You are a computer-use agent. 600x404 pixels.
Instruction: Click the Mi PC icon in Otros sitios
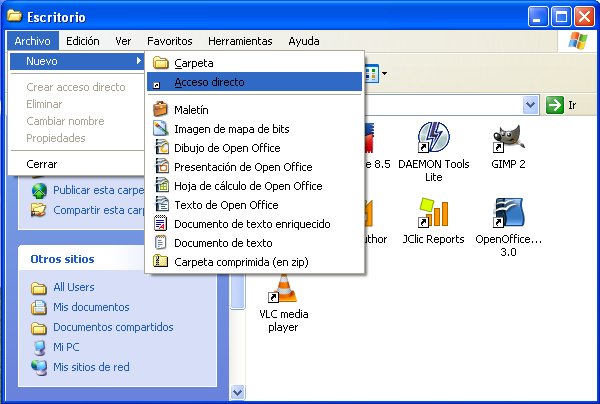[39, 347]
